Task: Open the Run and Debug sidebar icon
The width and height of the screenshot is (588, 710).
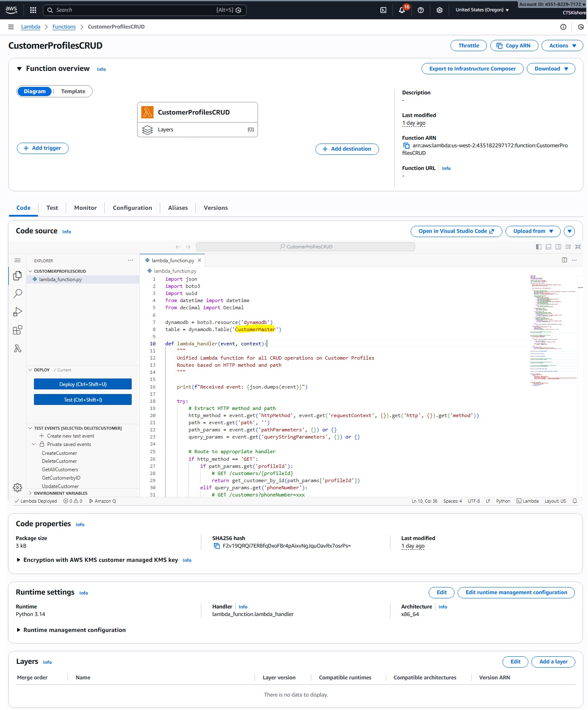Action: pyautogui.click(x=18, y=312)
